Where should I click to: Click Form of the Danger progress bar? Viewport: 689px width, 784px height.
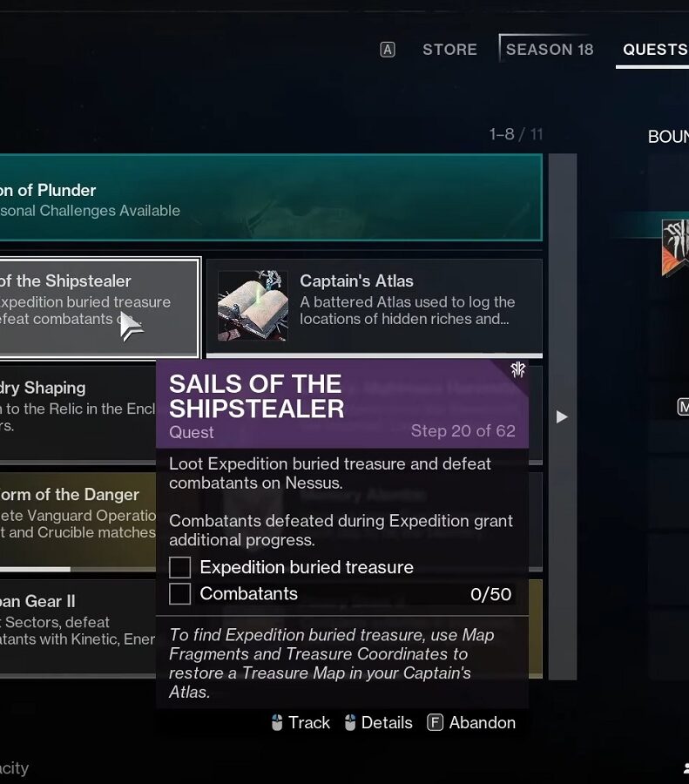(78, 569)
